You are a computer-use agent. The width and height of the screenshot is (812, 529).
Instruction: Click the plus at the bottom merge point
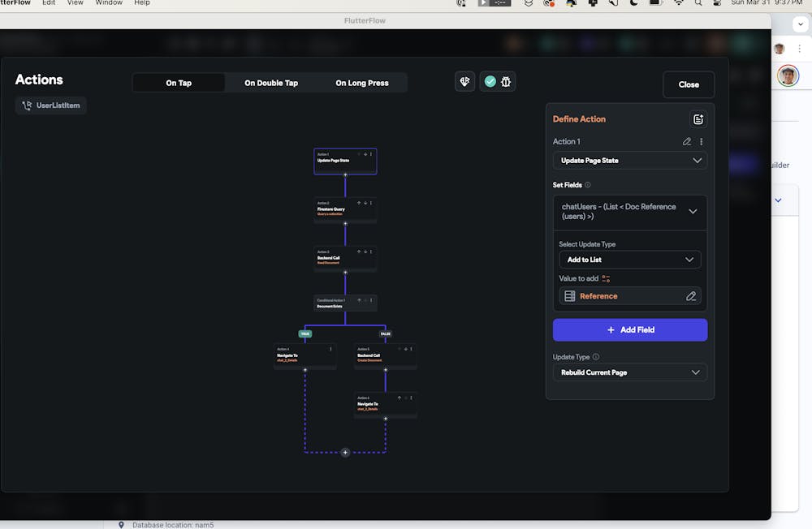click(345, 453)
